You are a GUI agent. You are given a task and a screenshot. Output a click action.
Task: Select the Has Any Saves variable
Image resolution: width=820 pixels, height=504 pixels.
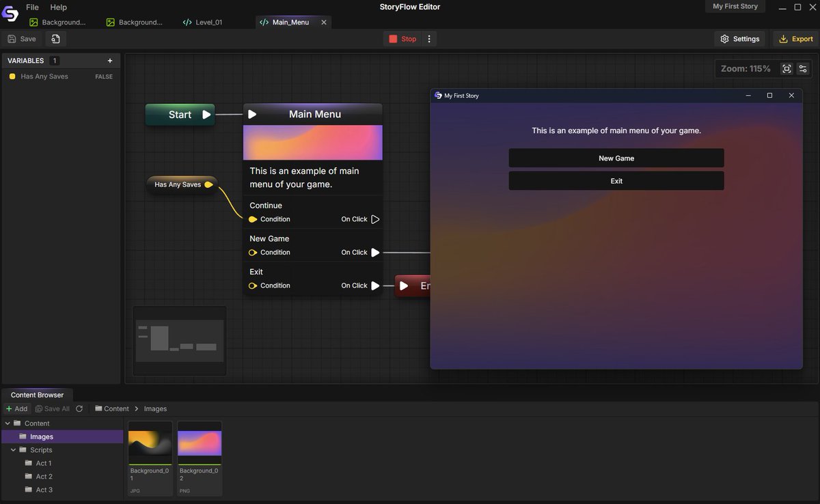coord(44,76)
